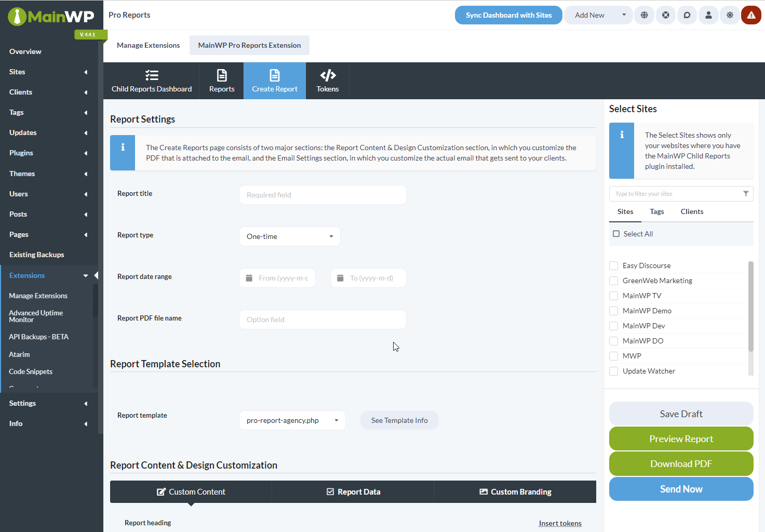Check the Select All sites checkbox

click(x=616, y=234)
